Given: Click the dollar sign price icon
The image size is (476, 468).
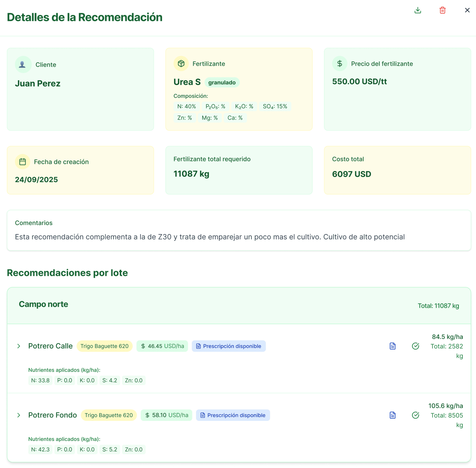Looking at the screenshot, I should click(x=339, y=64).
